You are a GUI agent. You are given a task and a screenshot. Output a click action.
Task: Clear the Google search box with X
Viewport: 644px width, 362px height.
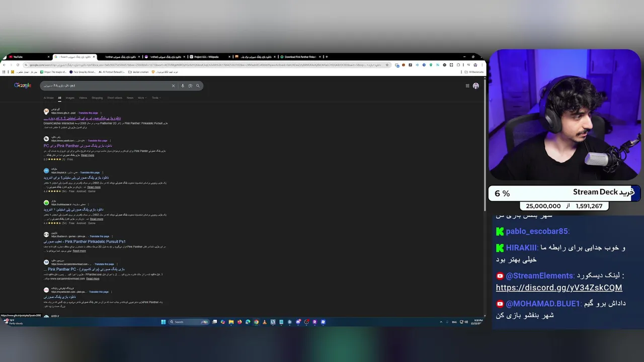click(173, 85)
